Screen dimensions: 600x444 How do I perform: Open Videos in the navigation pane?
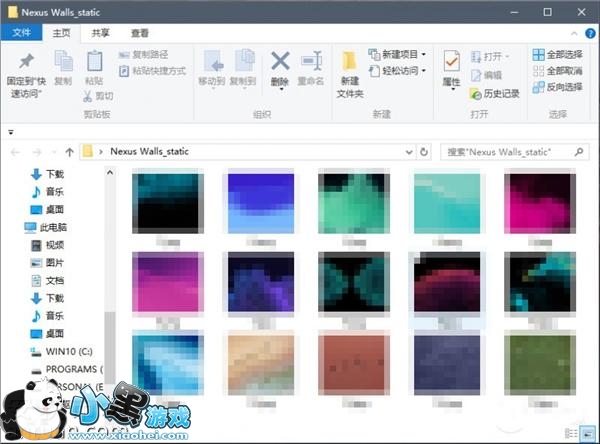(47, 245)
